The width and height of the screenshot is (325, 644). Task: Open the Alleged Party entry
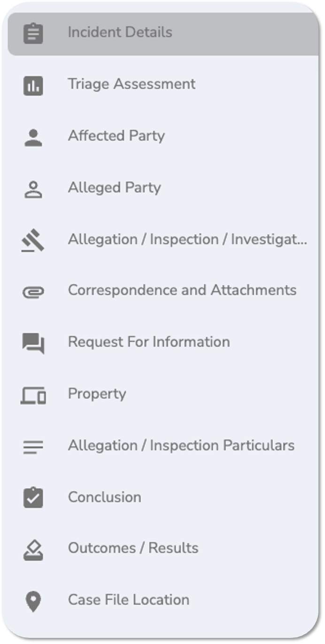114,188
